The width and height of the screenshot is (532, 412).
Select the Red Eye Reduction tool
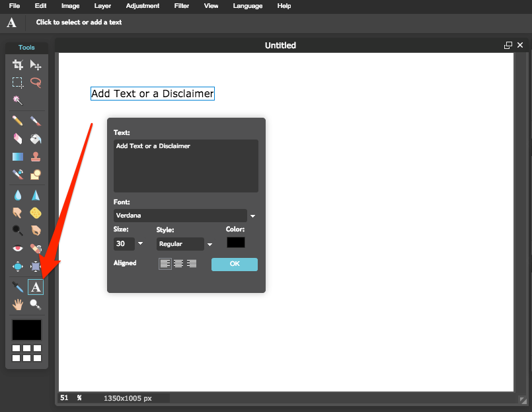coord(18,249)
